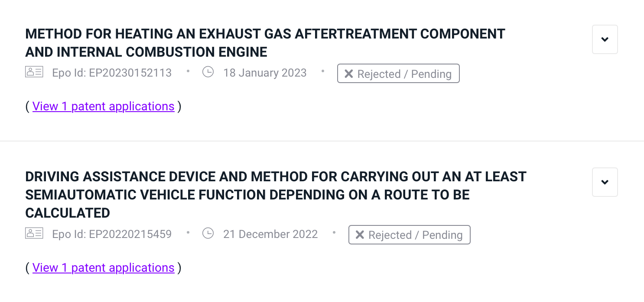Click the Rejected / Pending label of EP20220215459
Viewport: 644px width, 302px height.
(415, 235)
